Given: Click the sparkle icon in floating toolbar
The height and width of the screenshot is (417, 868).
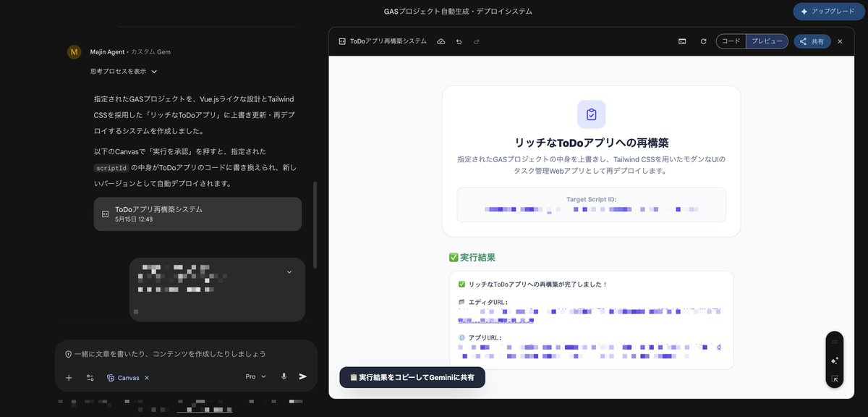Looking at the screenshot, I should pyautogui.click(x=835, y=360).
